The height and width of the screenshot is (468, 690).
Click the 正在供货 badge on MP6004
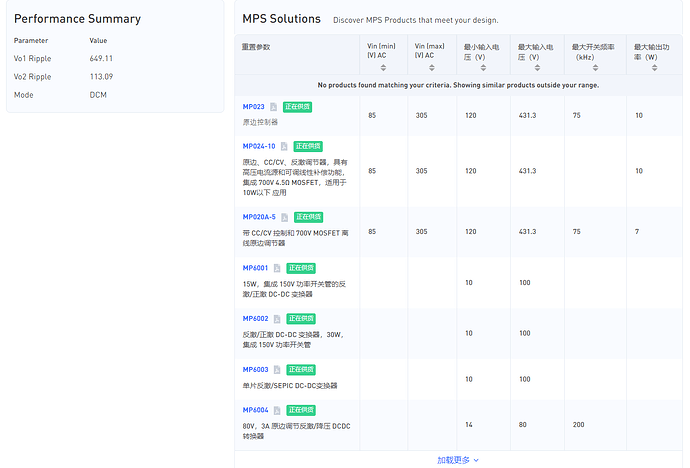[x=301, y=410]
